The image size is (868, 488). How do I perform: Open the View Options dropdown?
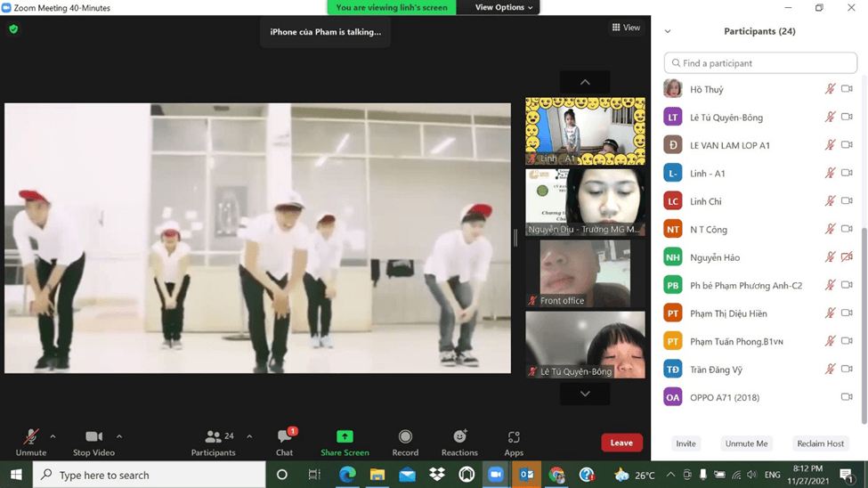click(x=503, y=8)
